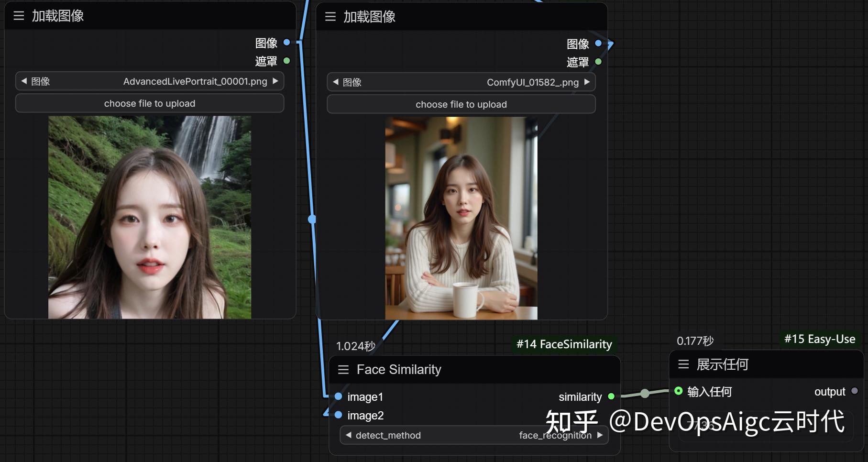
Task: Click the 遮罩 output socket on left load node
Action: click(x=286, y=61)
